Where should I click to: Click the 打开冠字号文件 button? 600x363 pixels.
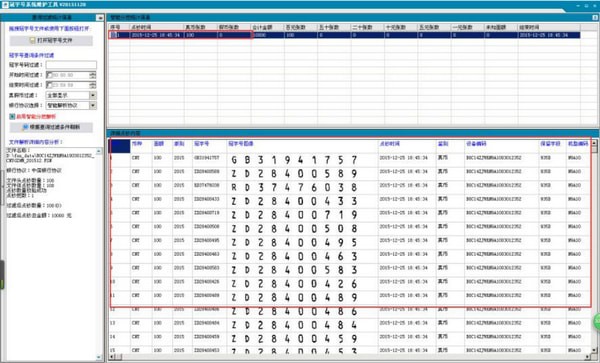click(51, 40)
